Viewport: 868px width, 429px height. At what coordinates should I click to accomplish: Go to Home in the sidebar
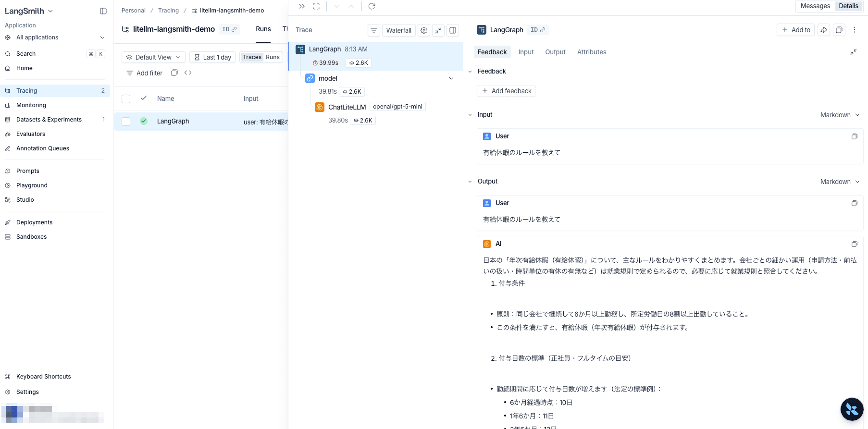pyautogui.click(x=55, y=68)
